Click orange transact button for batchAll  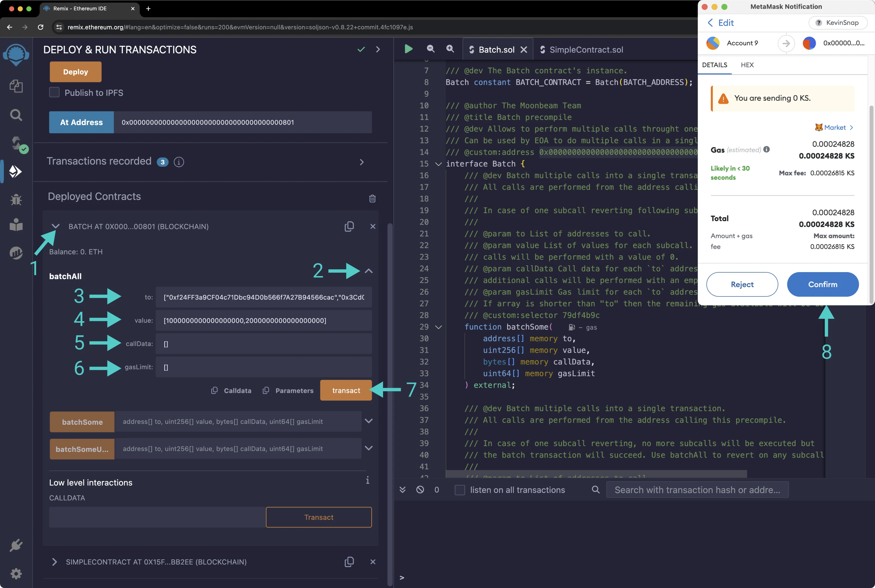click(346, 390)
